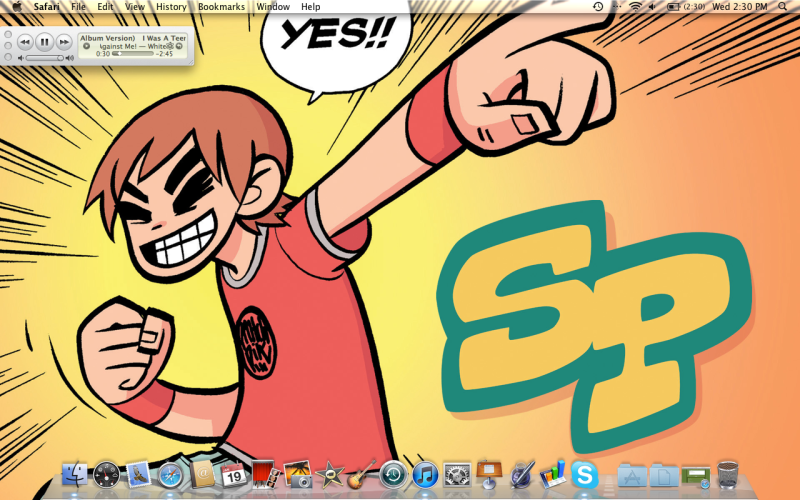This screenshot has height=500, width=800.
Task: Launch Numbers chart icon in Dock
Action: [553, 473]
